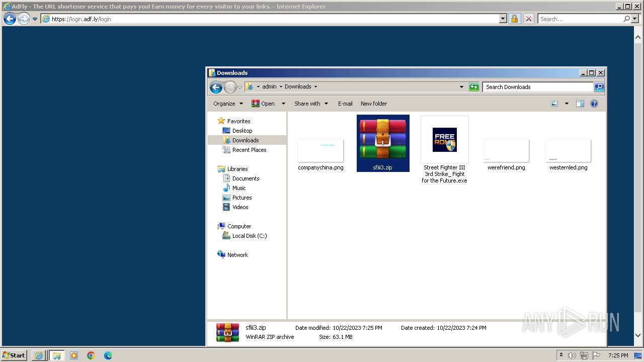This screenshot has height=362, width=644.
Task: Stop page loading with red X
Action: (528, 19)
